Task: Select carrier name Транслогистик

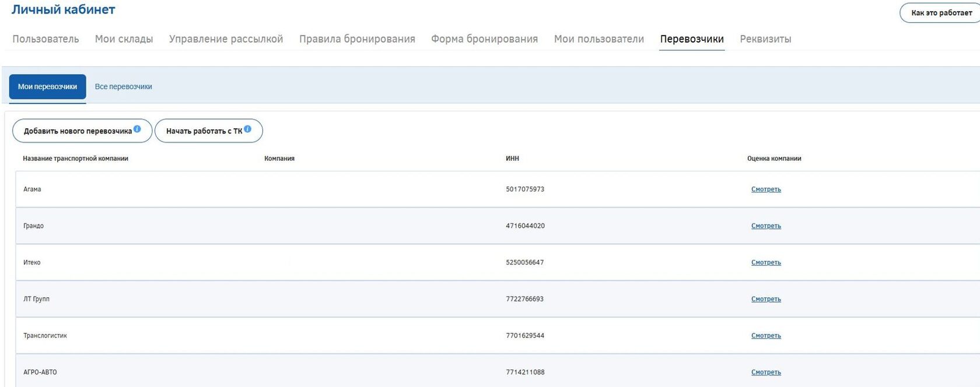Action: click(45, 336)
